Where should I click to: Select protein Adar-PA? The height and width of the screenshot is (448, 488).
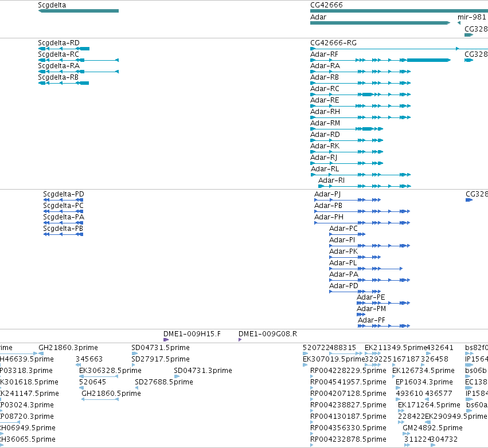pos(370,280)
